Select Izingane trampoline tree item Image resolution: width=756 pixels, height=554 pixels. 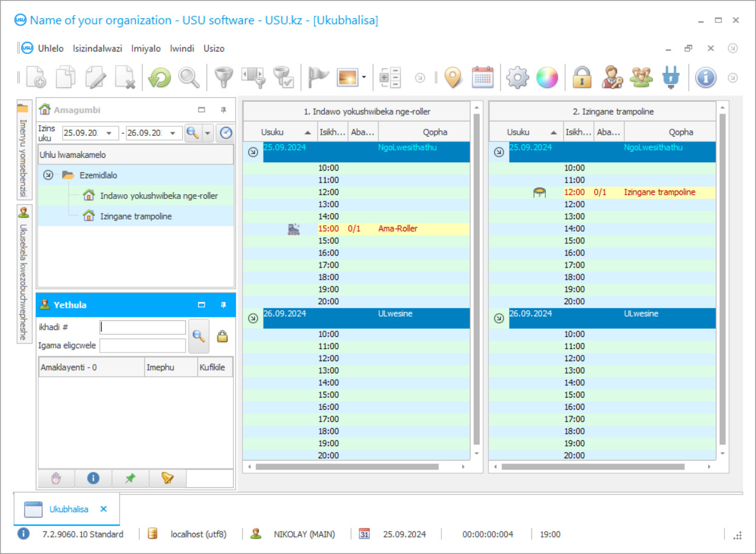point(136,216)
